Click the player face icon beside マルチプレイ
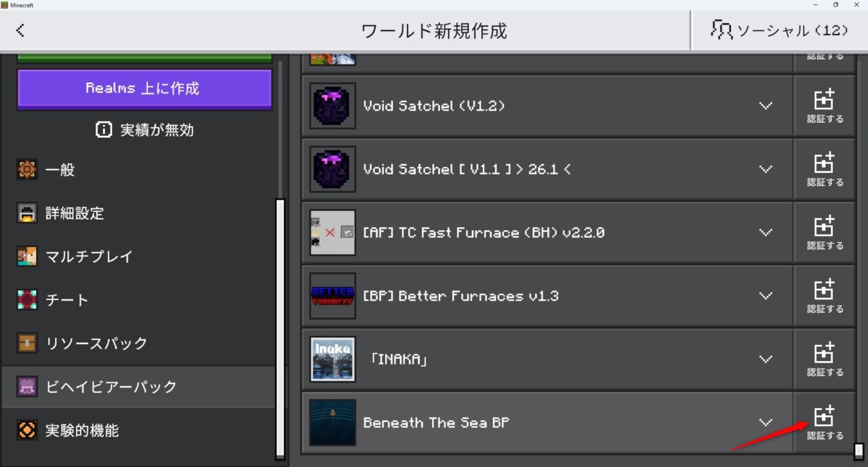 27,257
